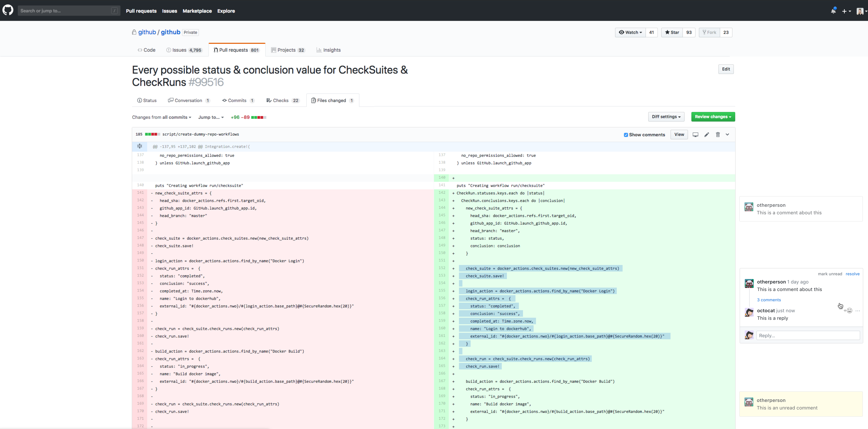This screenshot has width=868, height=429.
Task: Click the display rich diff monitor icon
Action: click(x=695, y=134)
